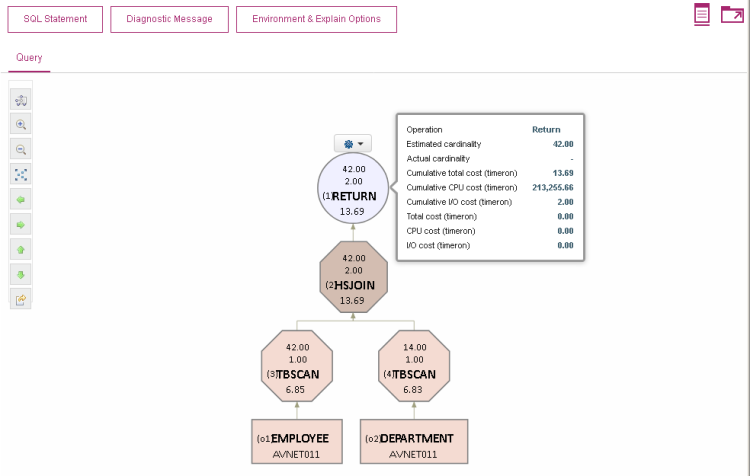Click the fit-to-screen graph icon
750x476 pixels.
21,174
